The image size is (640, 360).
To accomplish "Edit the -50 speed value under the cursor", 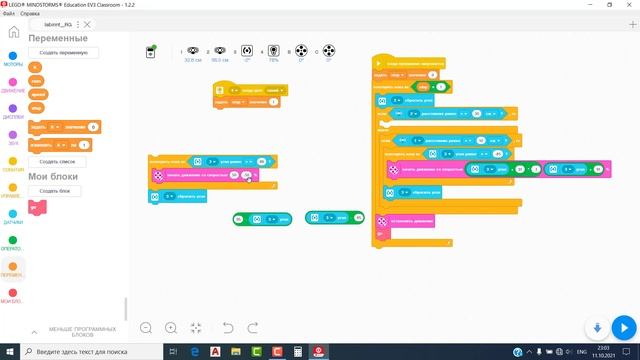I will point(247,175).
